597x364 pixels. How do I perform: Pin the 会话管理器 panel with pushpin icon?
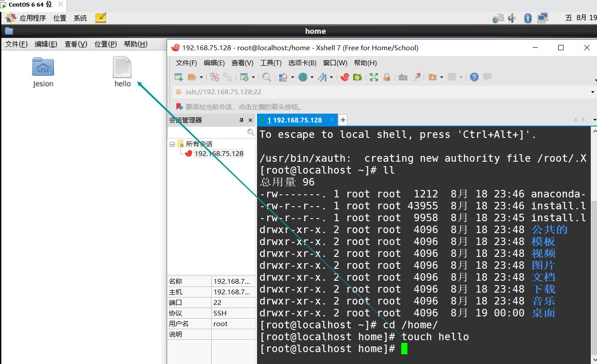(241, 120)
